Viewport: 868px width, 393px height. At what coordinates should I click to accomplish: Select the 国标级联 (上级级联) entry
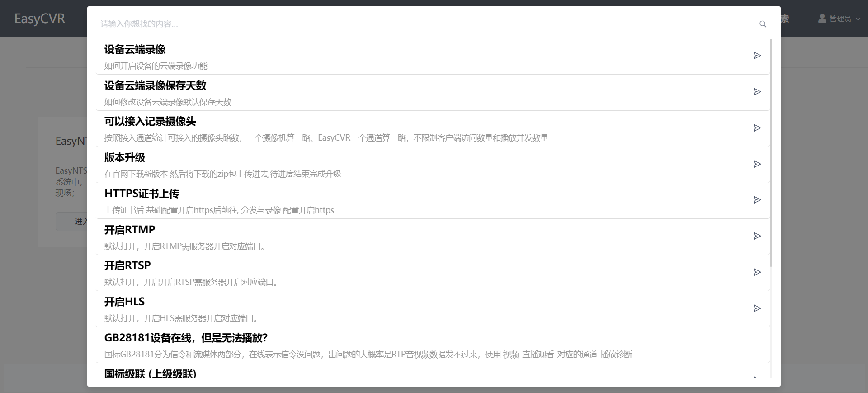[x=150, y=374]
